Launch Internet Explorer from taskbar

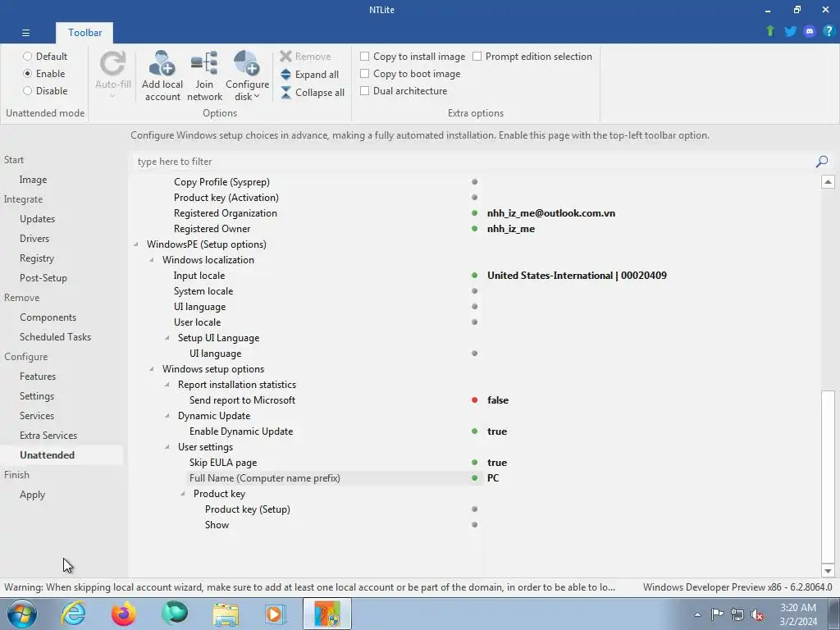point(73,614)
